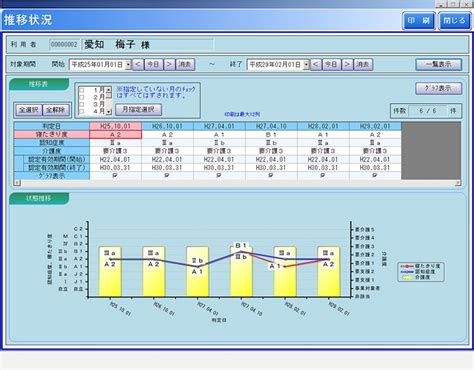Viewport: 474px width, 370px height.
Task: Click 月指定選択 month selection button
Action: [x=138, y=109]
